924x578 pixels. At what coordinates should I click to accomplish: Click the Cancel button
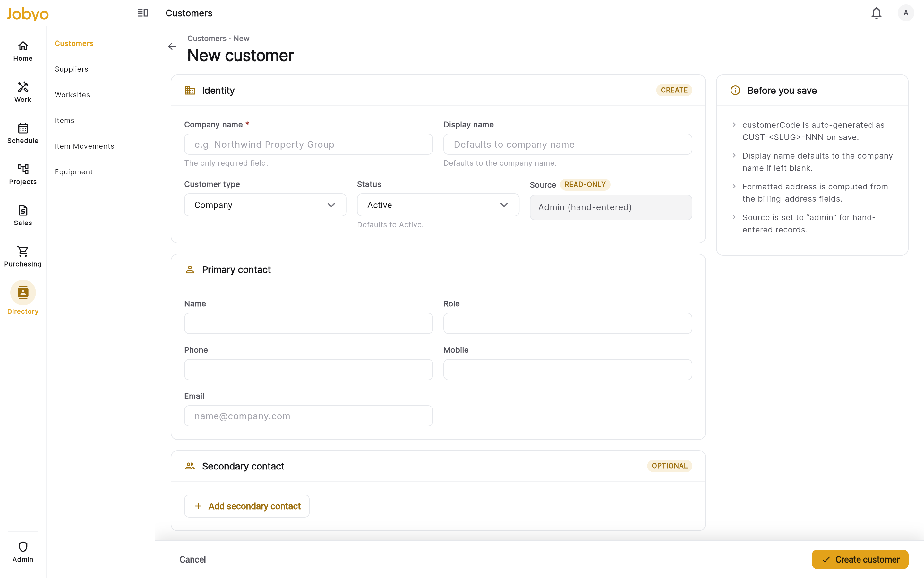pyautogui.click(x=193, y=559)
